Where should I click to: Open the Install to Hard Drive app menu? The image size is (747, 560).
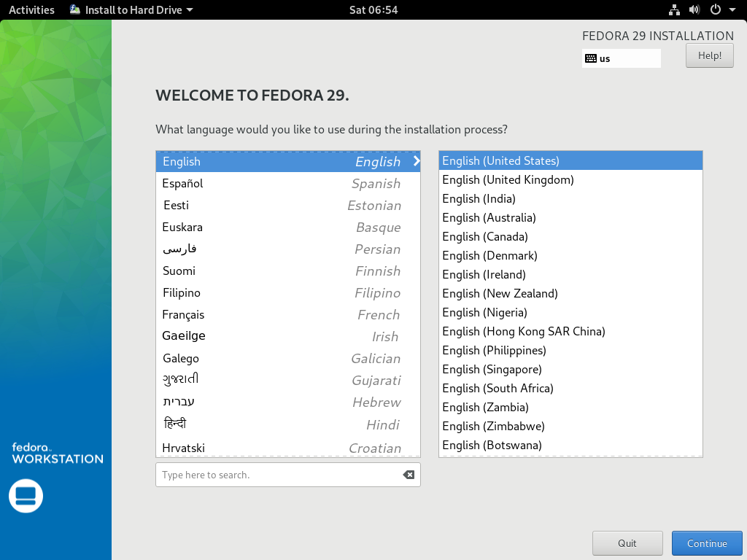[131, 9]
